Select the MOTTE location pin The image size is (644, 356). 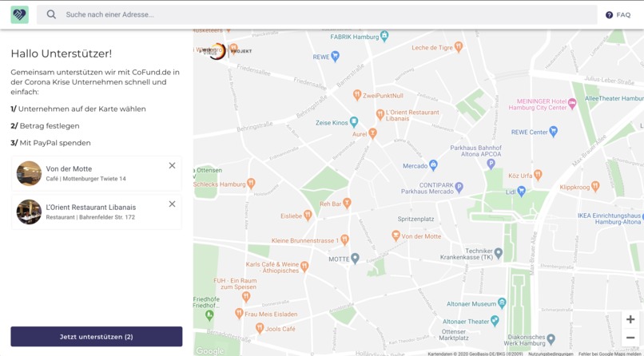355,259
